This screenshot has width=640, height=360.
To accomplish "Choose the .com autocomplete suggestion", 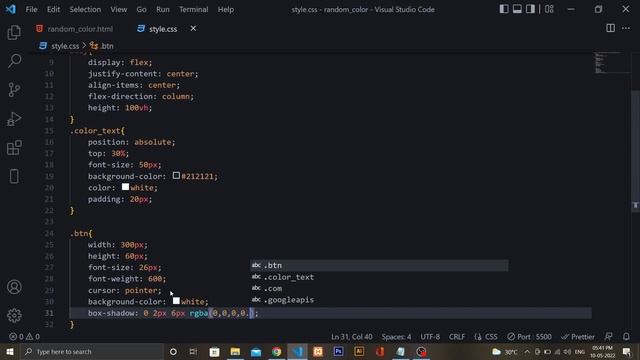I will pos(379,288).
